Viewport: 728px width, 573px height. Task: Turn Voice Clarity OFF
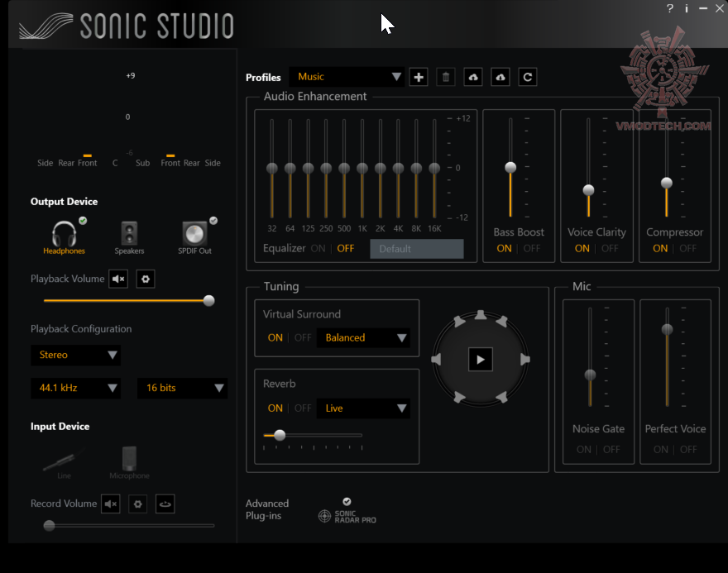(610, 249)
